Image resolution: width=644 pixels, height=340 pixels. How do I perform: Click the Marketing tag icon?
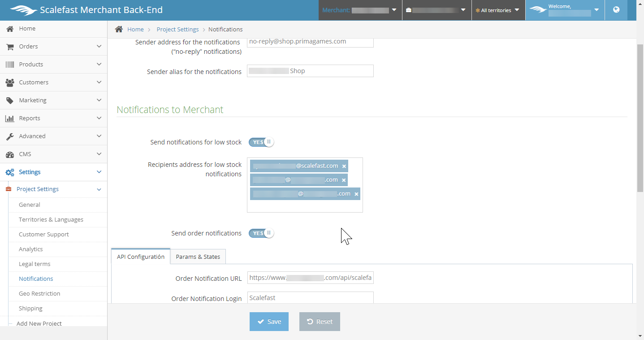pyautogui.click(x=10, y=100)
